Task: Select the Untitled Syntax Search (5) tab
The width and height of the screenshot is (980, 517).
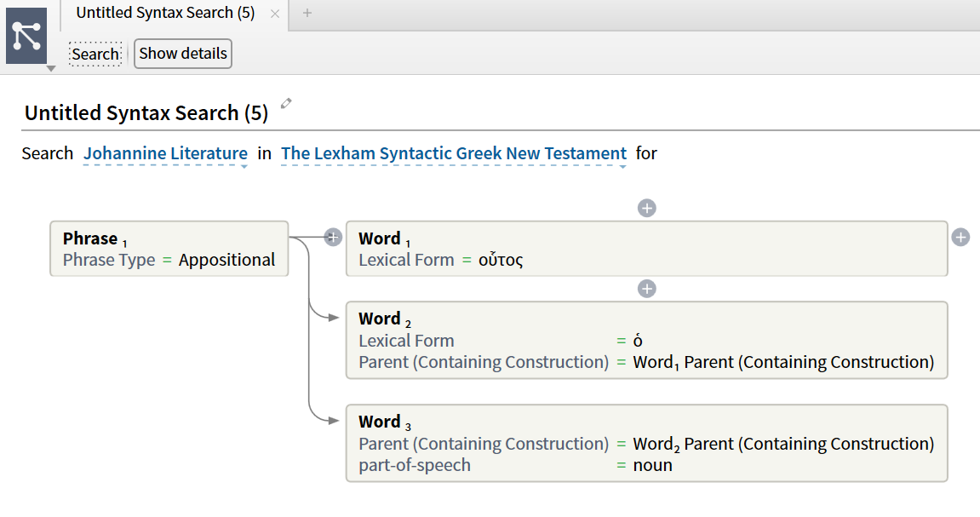Action: click(165, 13)
